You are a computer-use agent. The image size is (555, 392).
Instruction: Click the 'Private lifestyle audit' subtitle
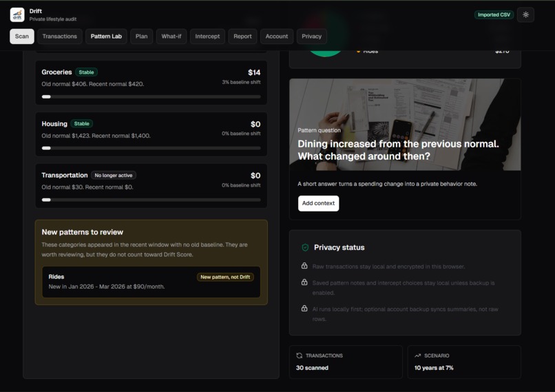click(x=53, y=19)
